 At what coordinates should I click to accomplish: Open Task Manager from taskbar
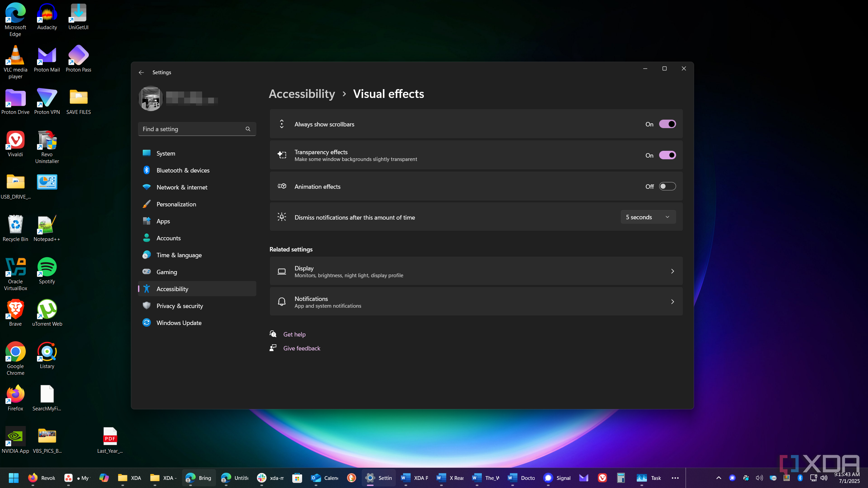coord(649,478)
